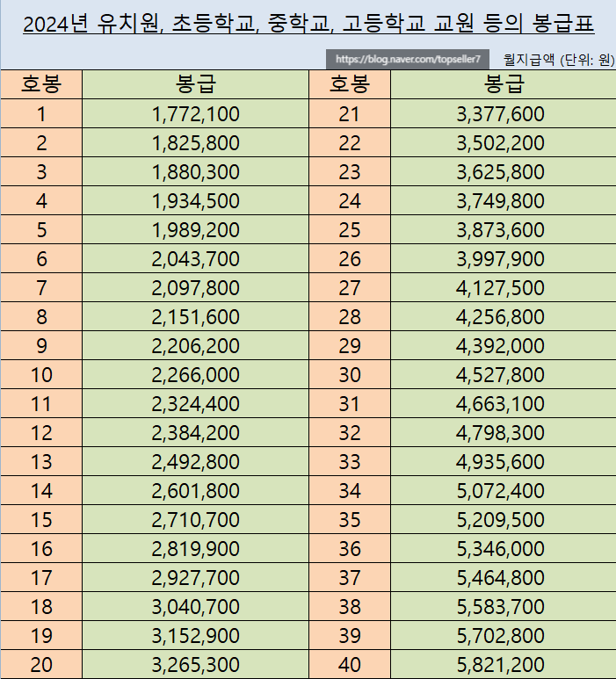Click the salary cell 3,152,900
The image size is (616, 679).
click(x=195, y=636)
